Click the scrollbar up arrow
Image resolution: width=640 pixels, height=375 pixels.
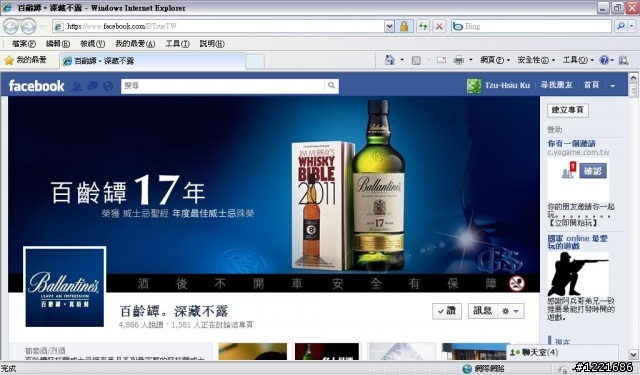click(633, 78)
